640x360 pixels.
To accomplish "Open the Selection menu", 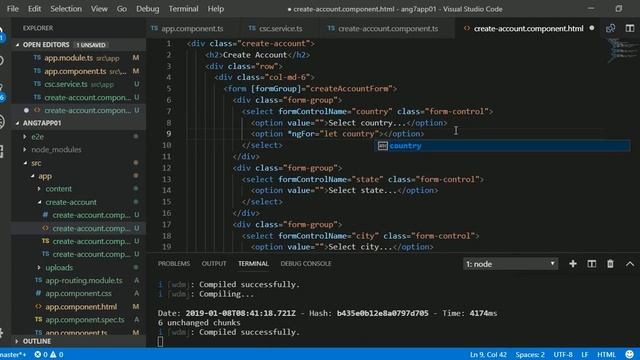I will click(66, 9).
